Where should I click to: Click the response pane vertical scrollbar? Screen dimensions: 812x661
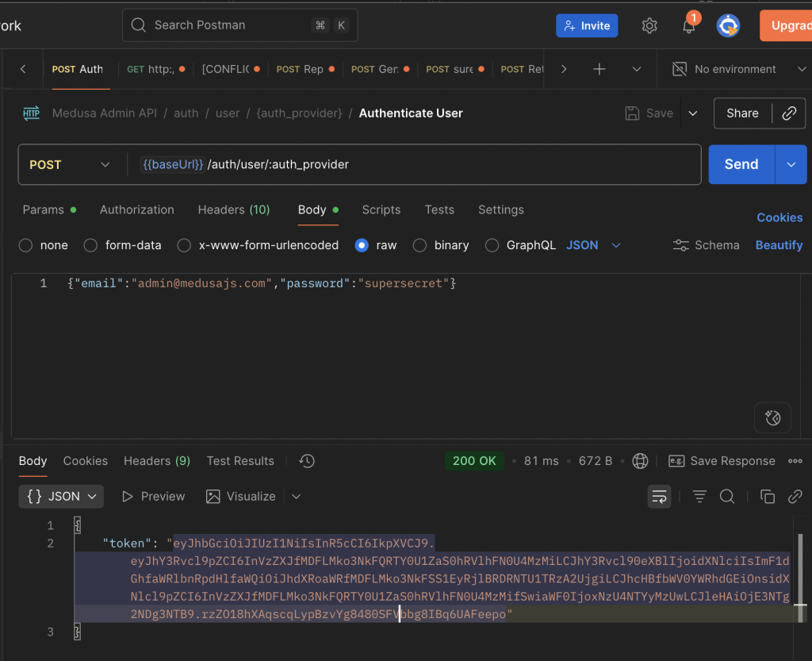(x=800, y=578)
